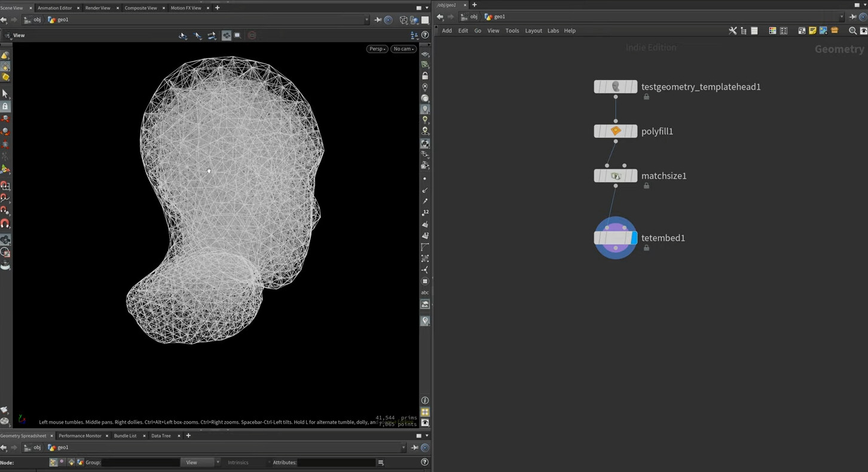Open the viewport info icon at lower right

pos(425,400)
